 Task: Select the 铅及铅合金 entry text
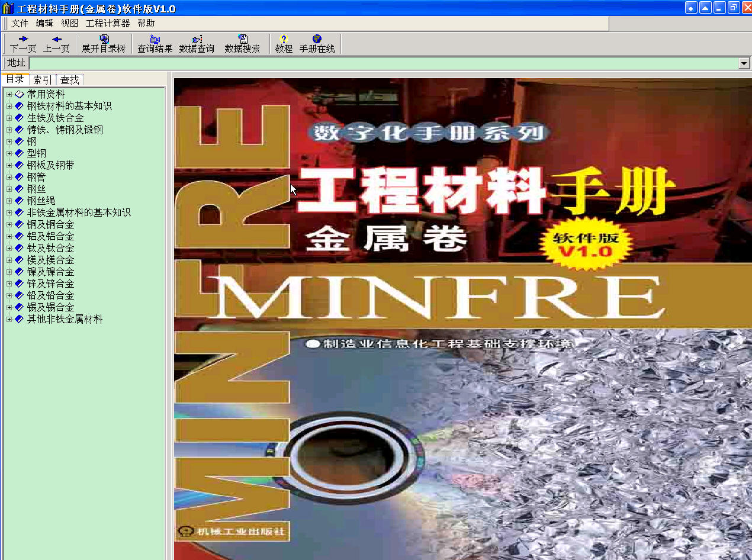coord(51,295)
